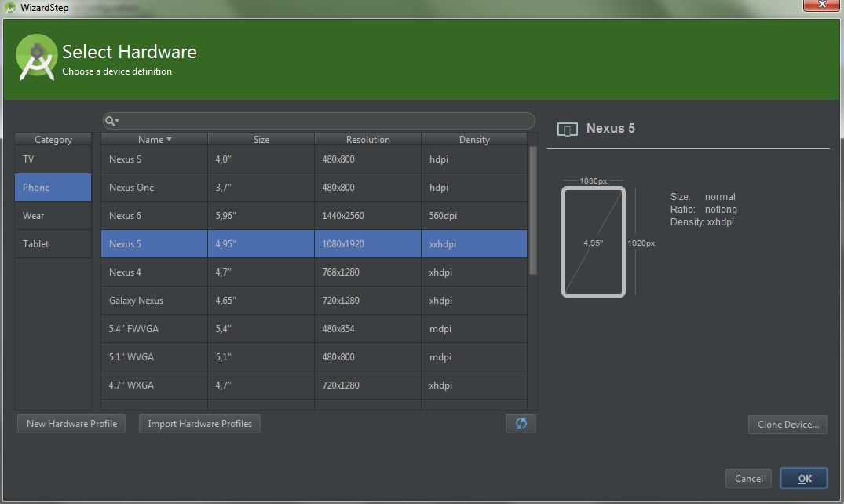Select the Nexus 6 device row

pos(314,216)
